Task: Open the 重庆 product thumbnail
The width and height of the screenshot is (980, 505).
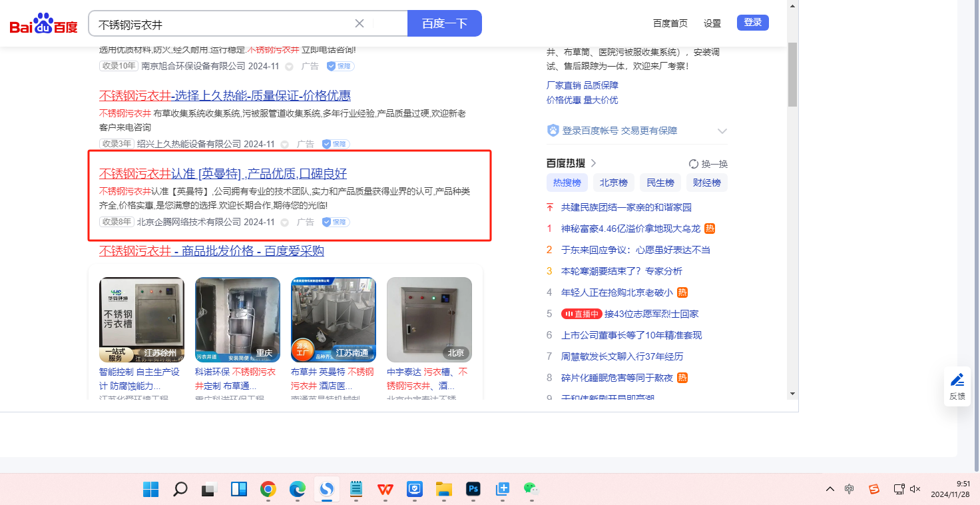Action: pyautogui.click(x=238, y=320)
